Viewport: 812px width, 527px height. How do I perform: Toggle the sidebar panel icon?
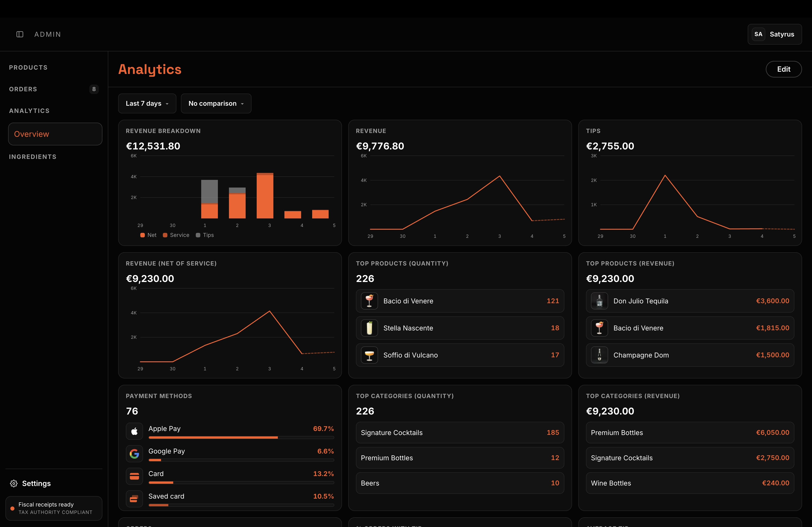pos(20,34)
